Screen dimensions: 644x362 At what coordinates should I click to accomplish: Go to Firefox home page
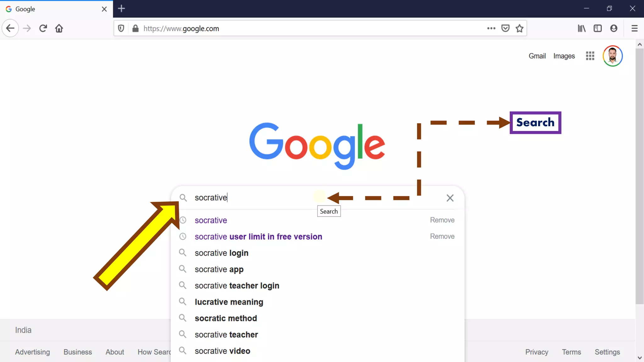pos(59,28)
